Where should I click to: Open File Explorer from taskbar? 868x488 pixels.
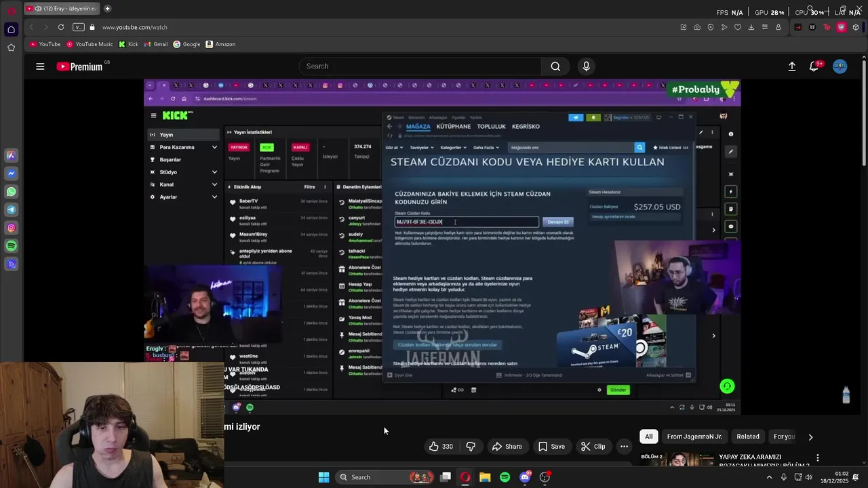click(485, 477)
